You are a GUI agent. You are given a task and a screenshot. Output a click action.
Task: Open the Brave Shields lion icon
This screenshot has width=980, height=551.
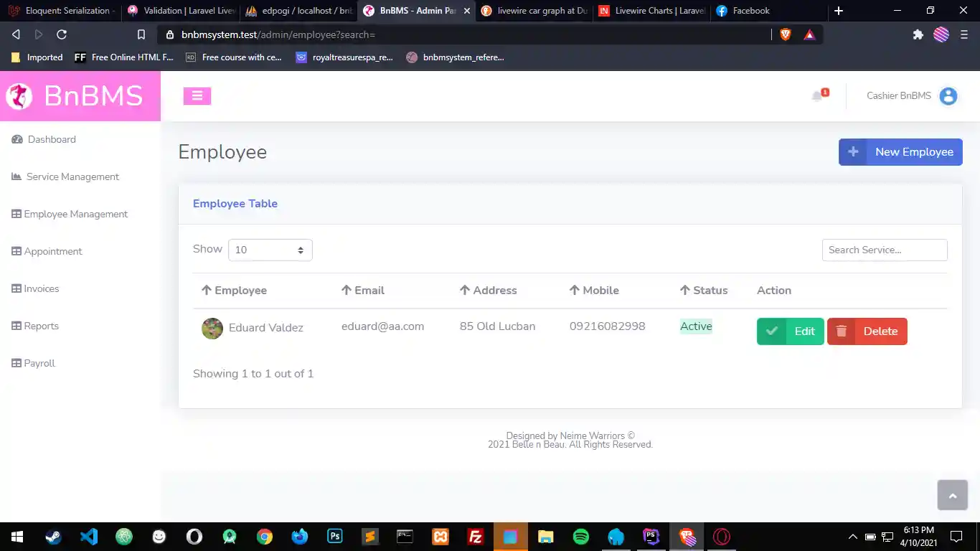(786, 34)
